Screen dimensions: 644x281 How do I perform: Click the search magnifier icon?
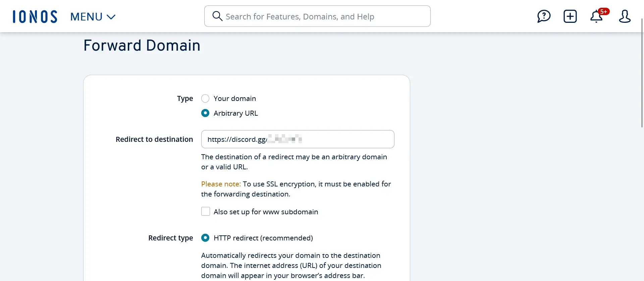[217, 16]
